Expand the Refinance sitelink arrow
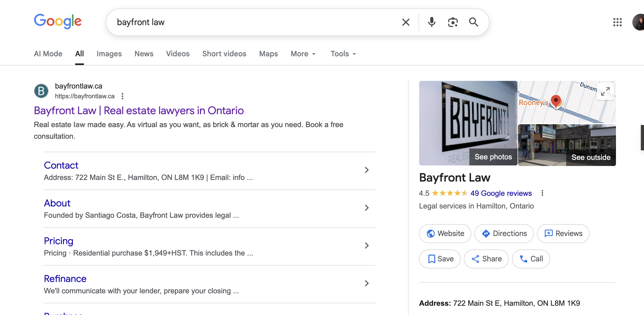The height and width of the screenshot is (315, 644). 366,283
